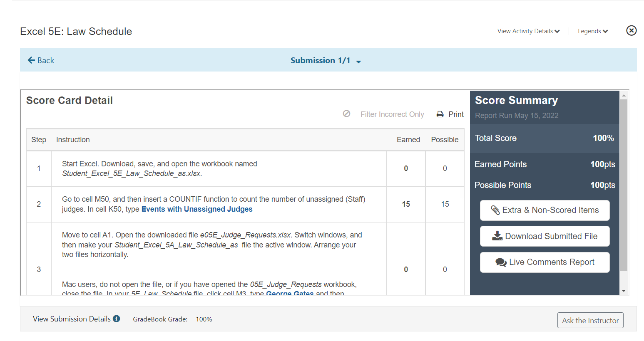Close the Excel 5E score report
Image resolution: width=644 pixels, height=341 pixels.
coord(631,30)
